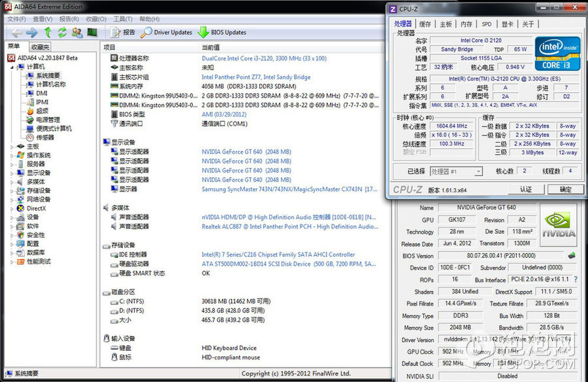Expand the 存储设备 tree node arrow
The height and width of the screenshot is (382, 588).
coord(12,191)
